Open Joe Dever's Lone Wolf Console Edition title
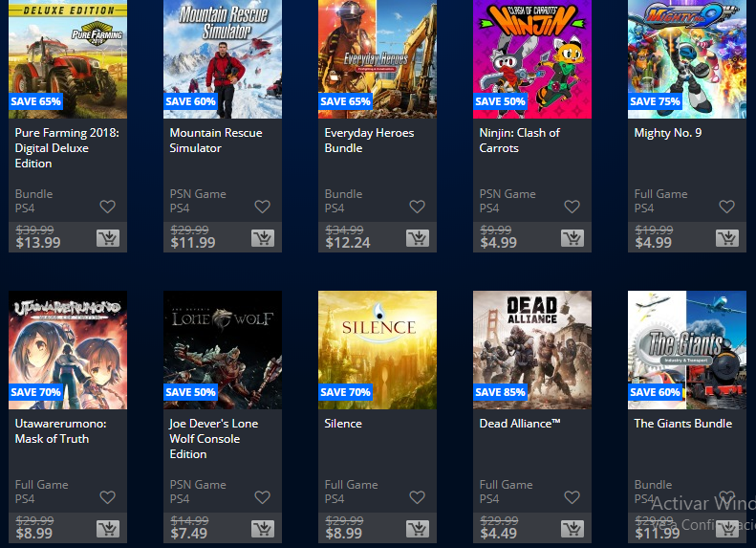 click(213, 439)
